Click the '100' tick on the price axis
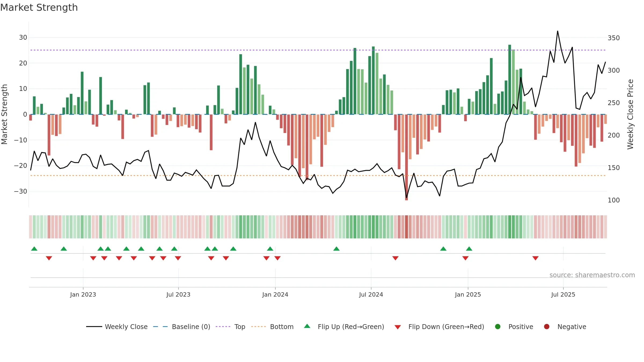This screenshot has width=644, height=362. (614, 200)
